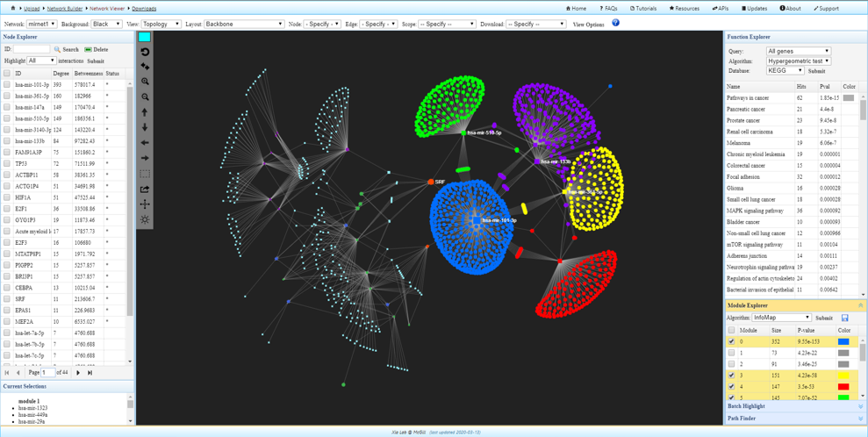
Task: Click the export/share network icon in the toolbar
Action: point(145,189)
